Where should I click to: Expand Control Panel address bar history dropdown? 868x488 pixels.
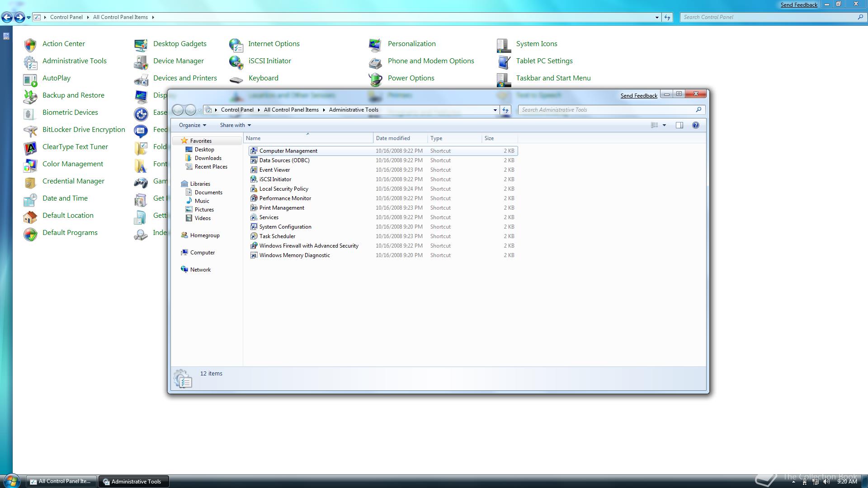tap(657, 17)
